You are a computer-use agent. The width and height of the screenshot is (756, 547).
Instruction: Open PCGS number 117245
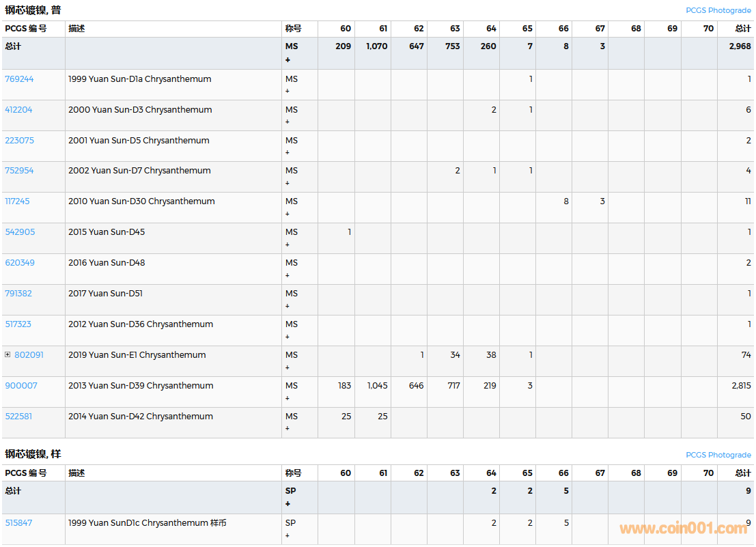(x=17, y=201)
